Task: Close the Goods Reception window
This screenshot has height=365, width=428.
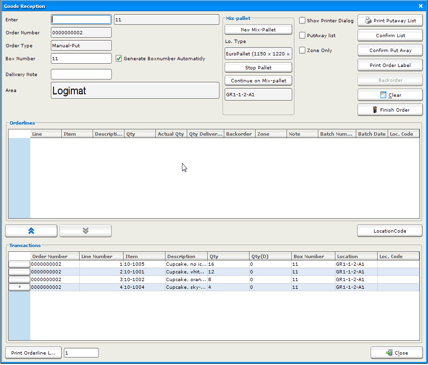Action: point(421,6)
